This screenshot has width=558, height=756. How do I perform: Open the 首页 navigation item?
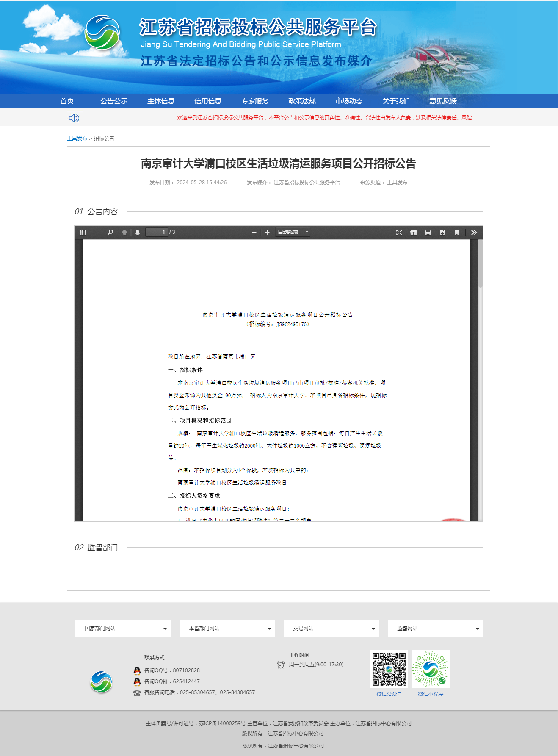coord(67,101)
